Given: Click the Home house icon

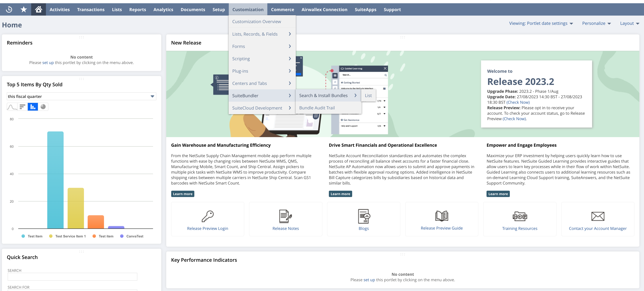Looking at the screenshot, I should coord(39,9).
